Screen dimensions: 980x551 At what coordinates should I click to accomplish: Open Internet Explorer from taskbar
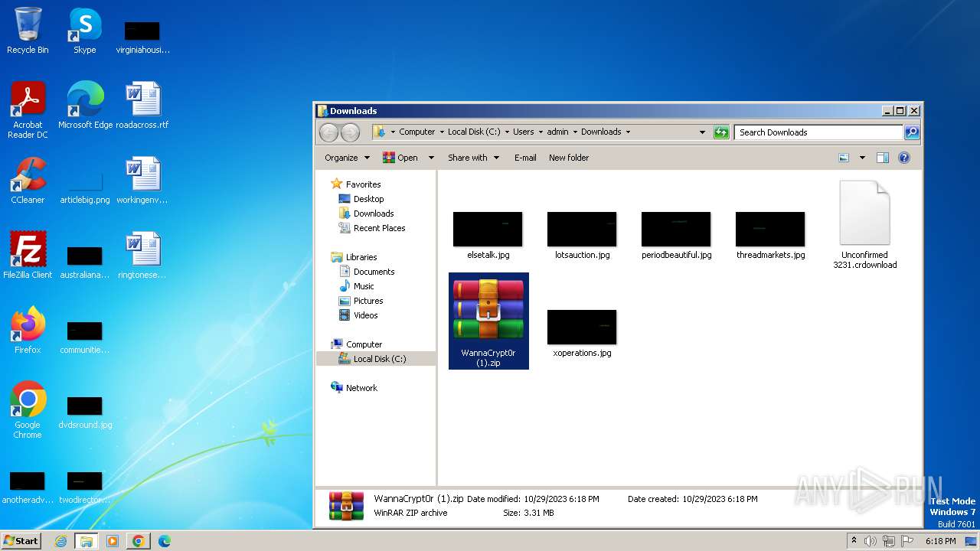coord(61,541)
